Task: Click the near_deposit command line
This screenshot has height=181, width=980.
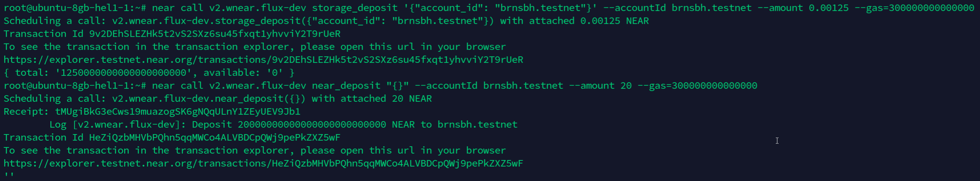Action: (455, 86)
